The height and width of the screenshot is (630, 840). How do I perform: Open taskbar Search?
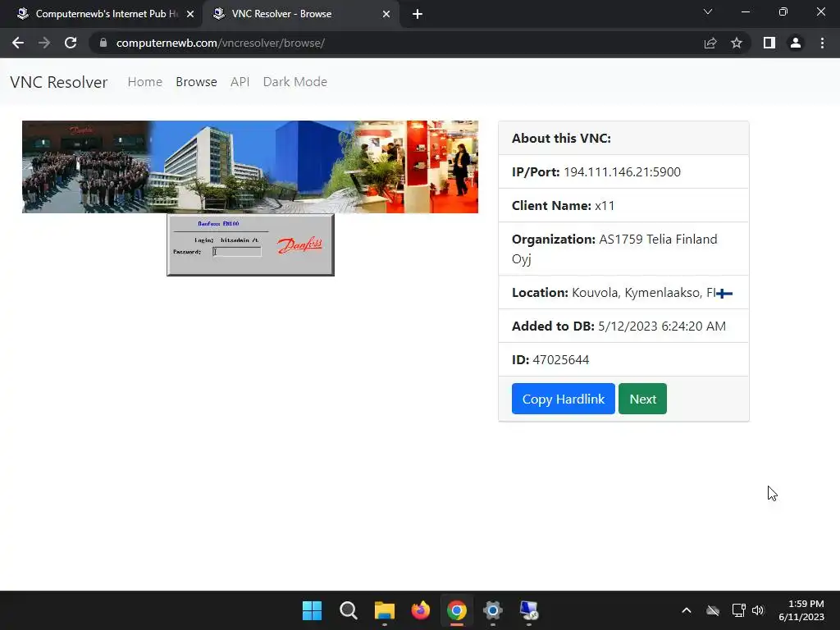tap(348, 610)
